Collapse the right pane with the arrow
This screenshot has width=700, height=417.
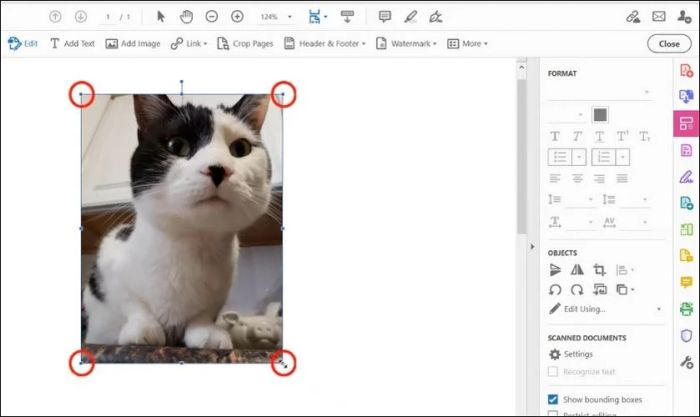(x=532, y=246)
